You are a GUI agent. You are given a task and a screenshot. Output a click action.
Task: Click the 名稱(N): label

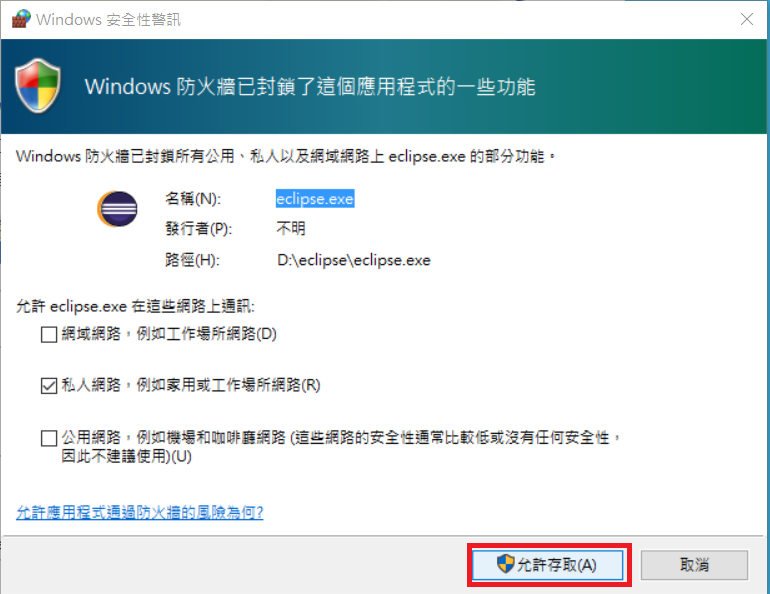pyautogui.click(x=193, y=199)
